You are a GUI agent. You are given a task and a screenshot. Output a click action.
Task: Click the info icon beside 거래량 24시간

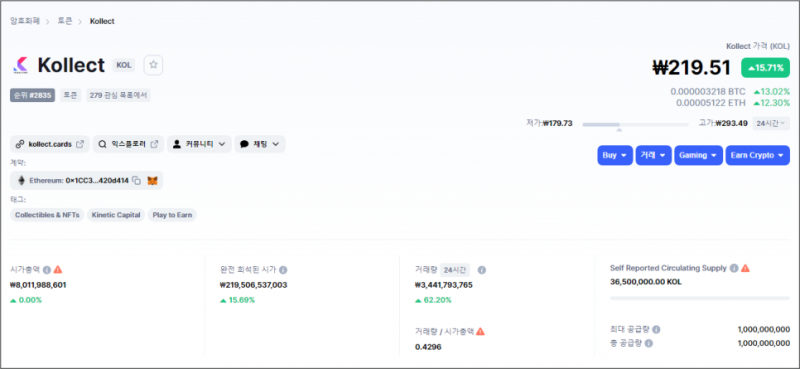click(482, 269)
